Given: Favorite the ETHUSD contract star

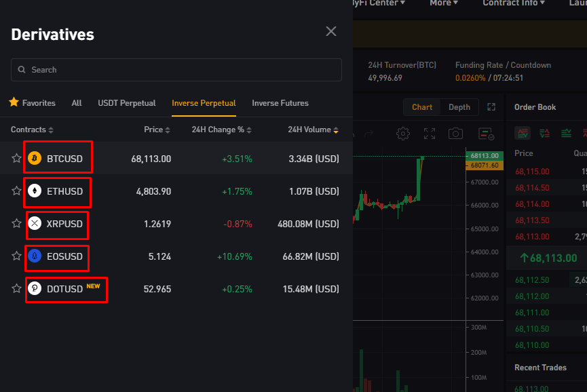Looking at the screenshot, I should (16, 191).
